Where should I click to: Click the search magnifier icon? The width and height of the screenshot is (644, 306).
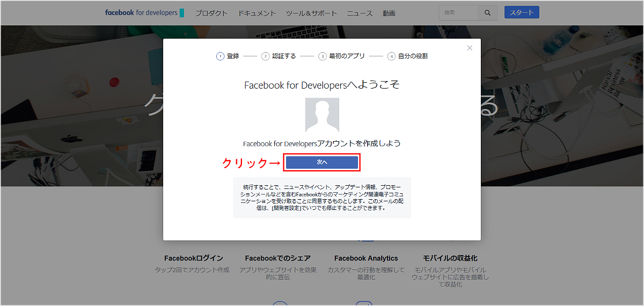coord(487,13)
